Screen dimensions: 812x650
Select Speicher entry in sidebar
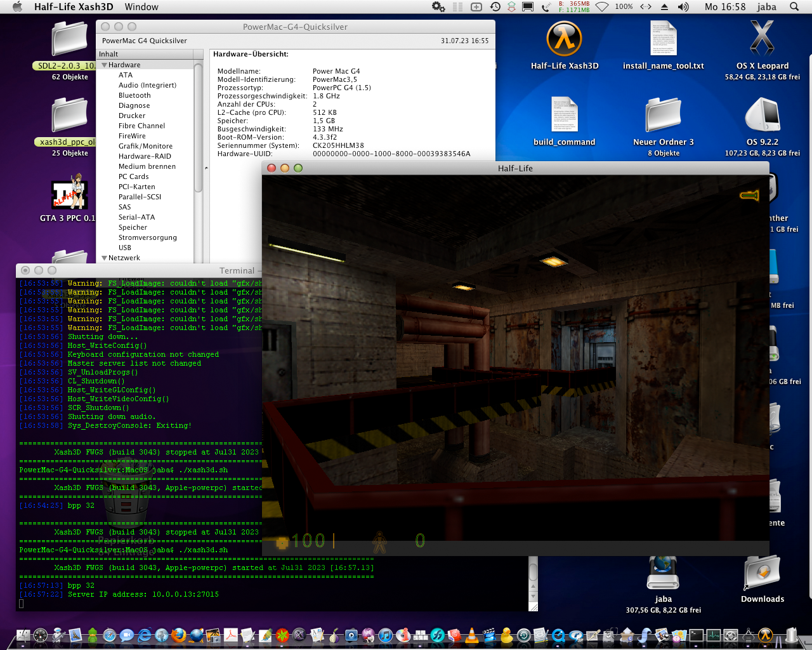click(x=133, y=227)
